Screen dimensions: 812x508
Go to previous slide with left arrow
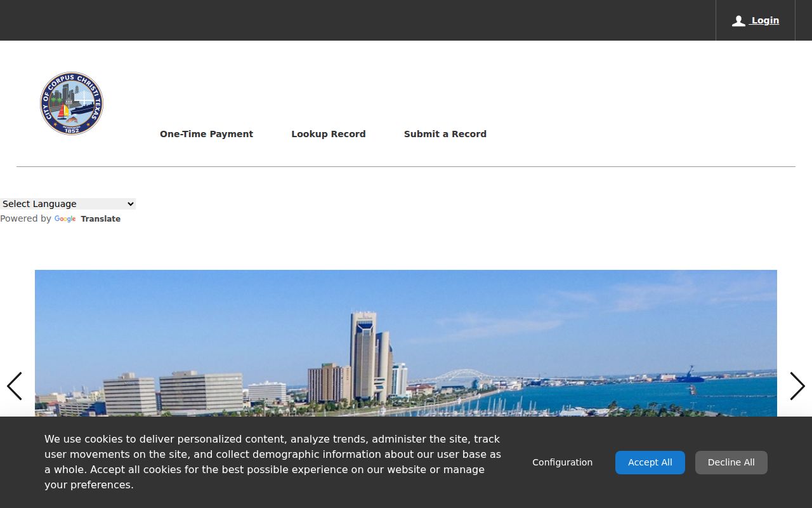point(14,386)
